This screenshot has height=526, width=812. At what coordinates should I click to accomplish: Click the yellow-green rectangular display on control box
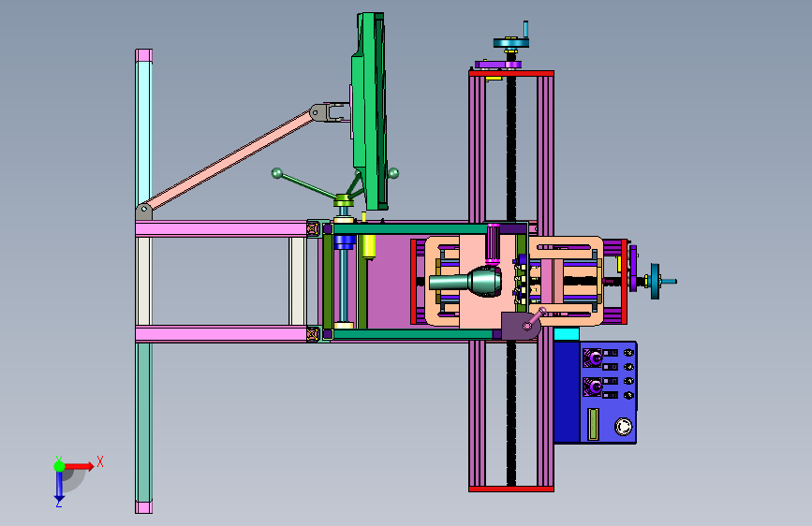pos(594,424)
